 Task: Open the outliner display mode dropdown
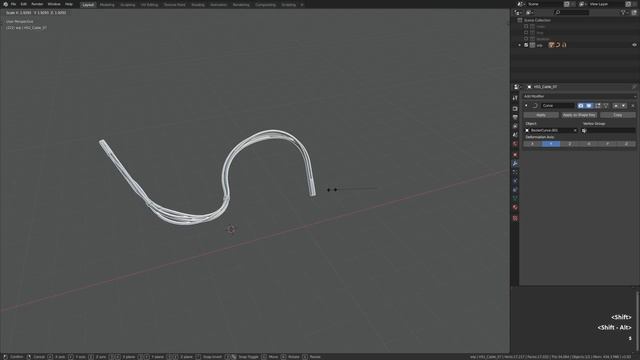click(529, 13)
